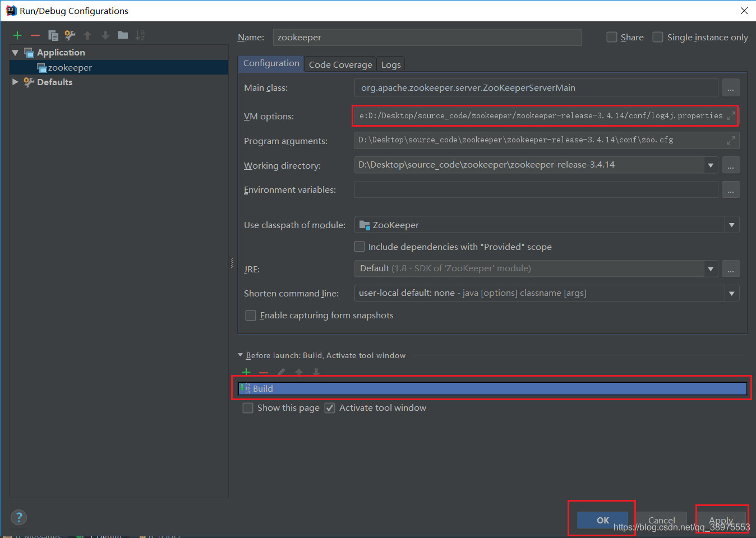
Task: Click the Name input field
Action: pyautogui.click(x=427, y=38)
